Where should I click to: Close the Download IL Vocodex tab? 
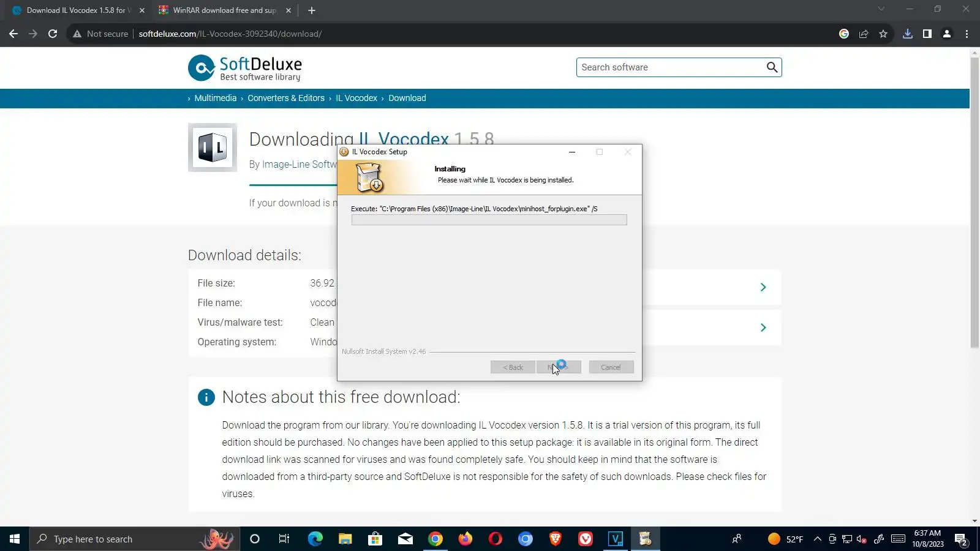pyautogui.click(x=142, y=10)
